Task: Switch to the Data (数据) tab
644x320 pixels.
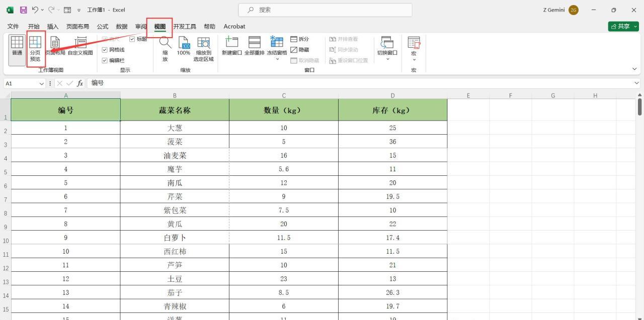Action: point(122,27)
